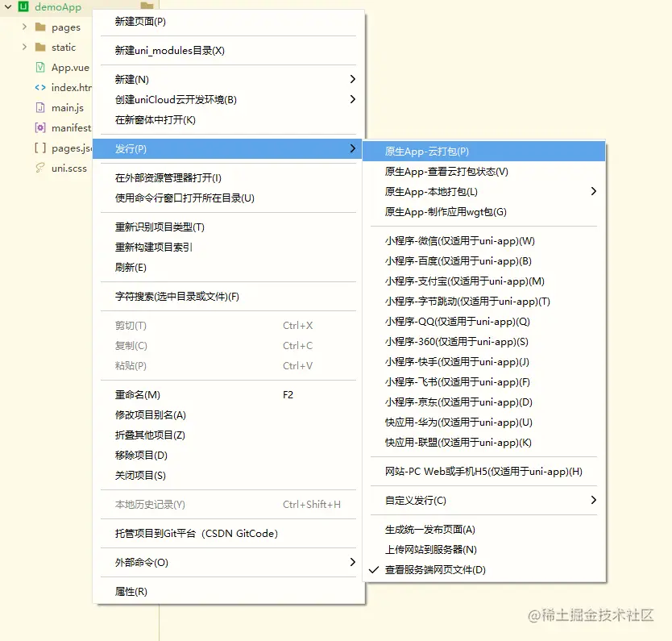Click 折叠其他项目(Z)
Image resolution: width=672 pixels, height=641 pixels.
228,435
